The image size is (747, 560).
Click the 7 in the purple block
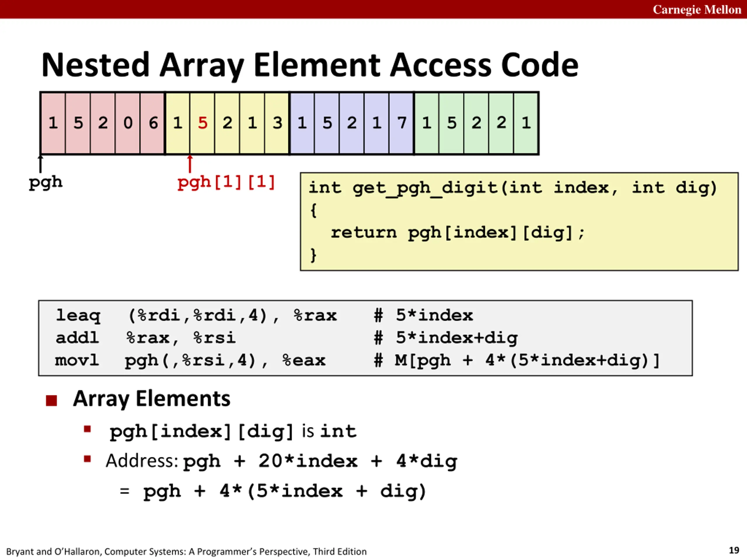[x=402, y=123]
